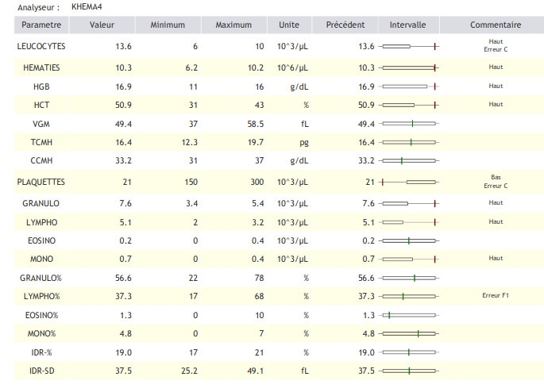544x392 pixels.
Task: Click the Valeur column header
Action: point(102,25)
